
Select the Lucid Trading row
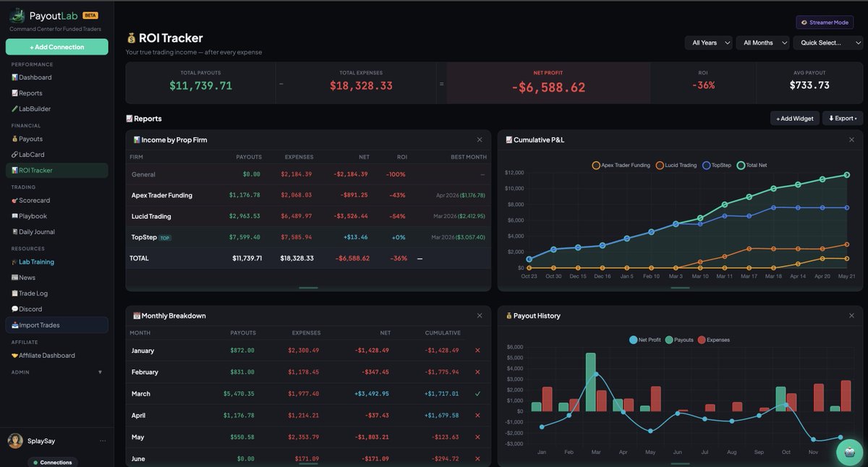pyautogui.click(x=308, y=216)
